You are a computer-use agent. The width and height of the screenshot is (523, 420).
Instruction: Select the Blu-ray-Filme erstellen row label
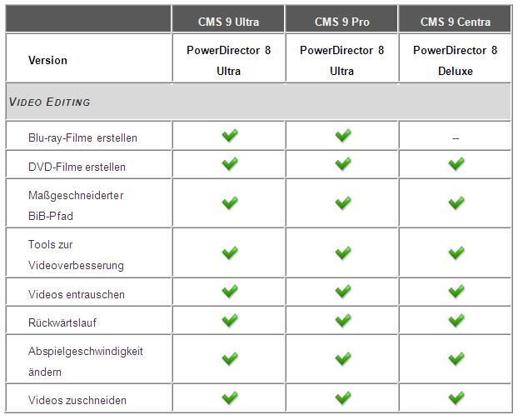pyautogui.click(x=82, y=137)
